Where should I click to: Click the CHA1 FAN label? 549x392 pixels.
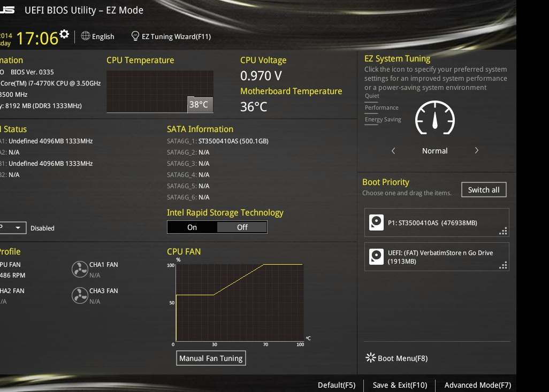click(x=104, y=265)
